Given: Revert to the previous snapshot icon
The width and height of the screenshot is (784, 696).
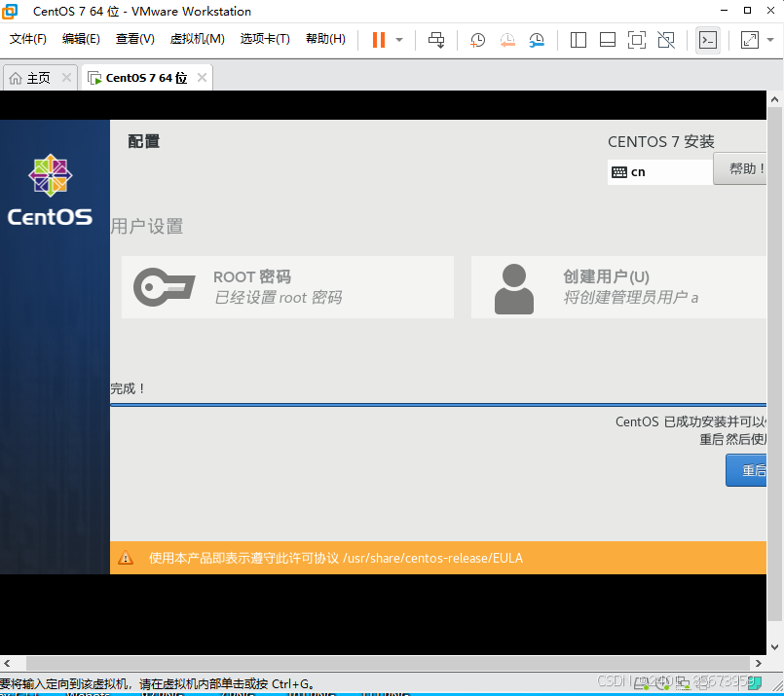Looking at the screenshot, I should click(507, 40).
